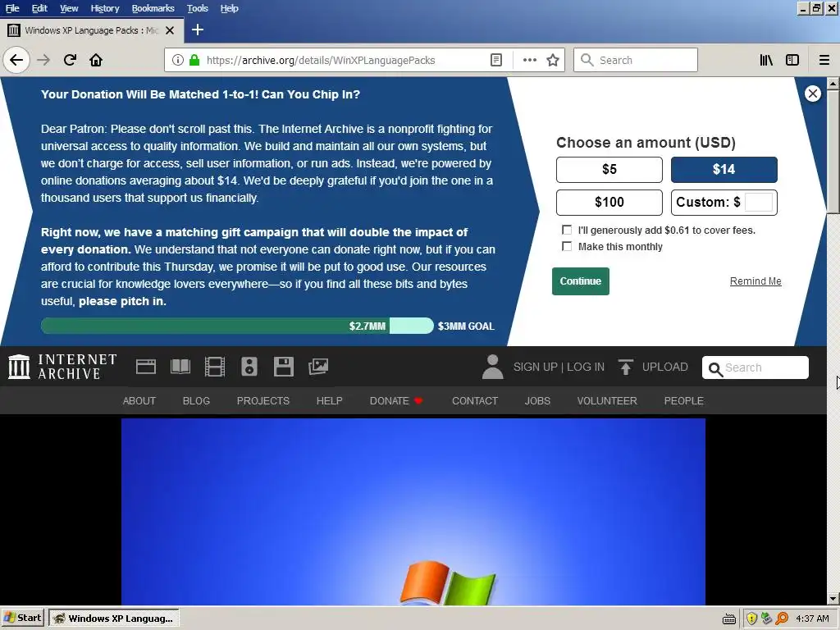Open the Tools menu
840x630 pixels.
tap(197, 8)
